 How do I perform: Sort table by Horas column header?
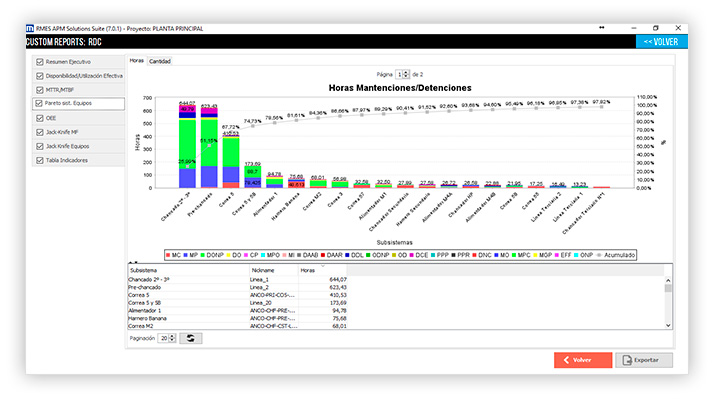click(x=322, y=270)
